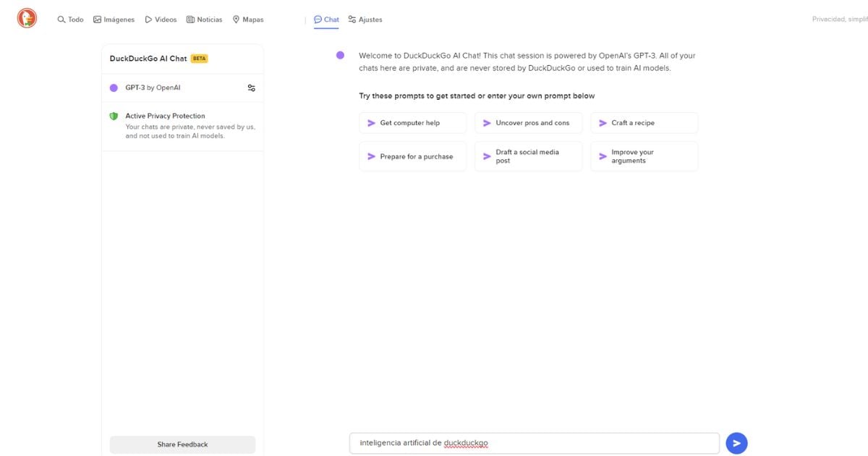Choose the Uncover pros and cons prompt
The height and width of the screenshot is (456, 868).
528,123
